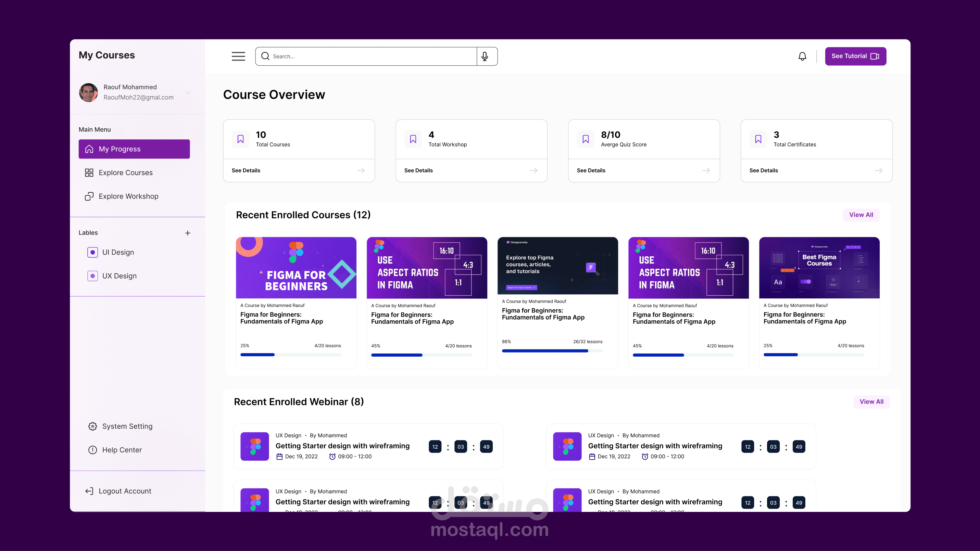Click the search magnifier icon
The height and width of the screenshot is (551, 980).
click(265, 56)
